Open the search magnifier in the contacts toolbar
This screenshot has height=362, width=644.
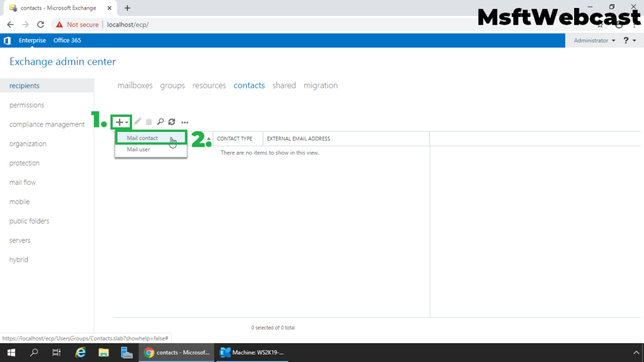click(x=160, y=122)
